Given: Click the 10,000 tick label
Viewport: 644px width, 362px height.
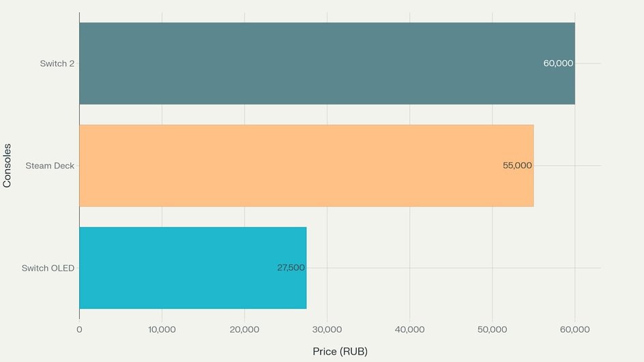Looking at the screenshot, I should (162, 329).
